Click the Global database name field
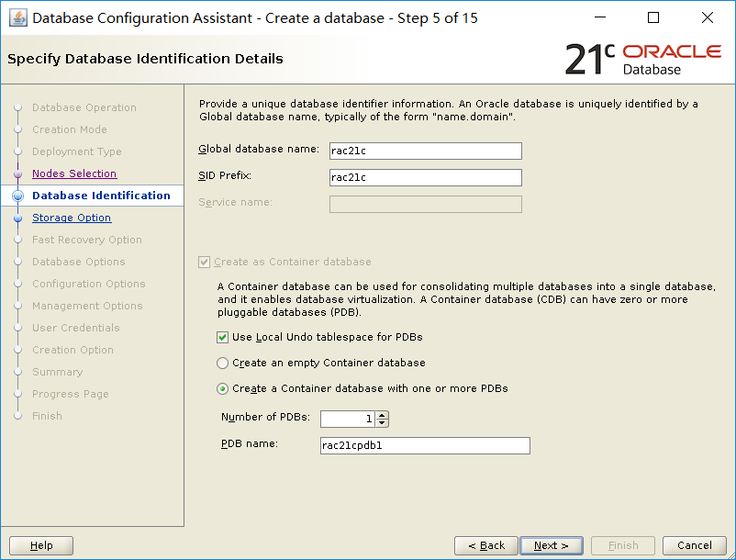 point(425,151)
